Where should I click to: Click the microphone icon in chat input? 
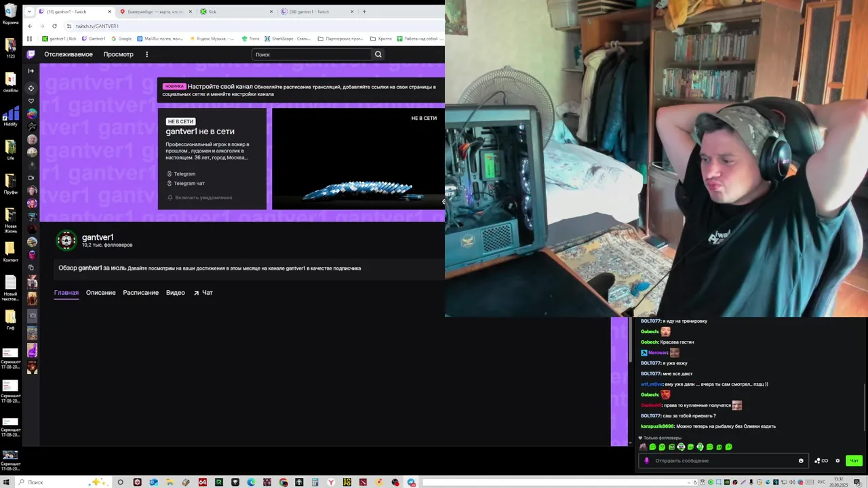coord(646,461)
